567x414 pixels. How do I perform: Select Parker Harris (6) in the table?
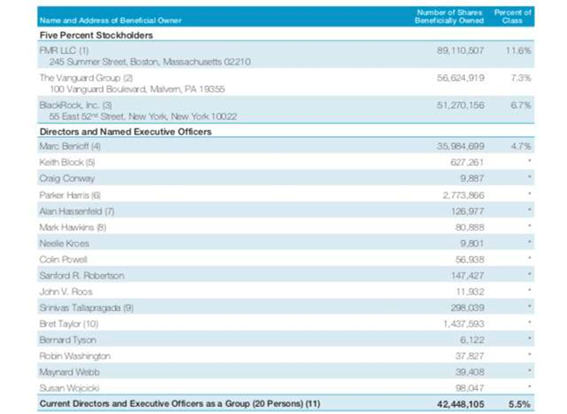(x=70, y=195)
